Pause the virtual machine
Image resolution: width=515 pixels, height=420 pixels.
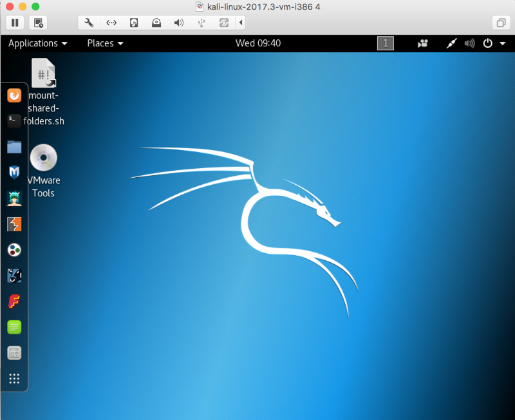[x=15, y=23]
